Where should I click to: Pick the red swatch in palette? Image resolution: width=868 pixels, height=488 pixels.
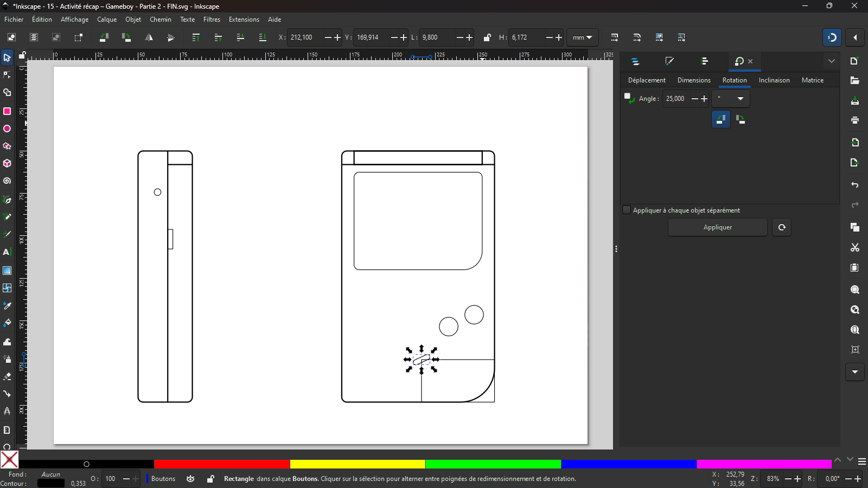(222, 464)
